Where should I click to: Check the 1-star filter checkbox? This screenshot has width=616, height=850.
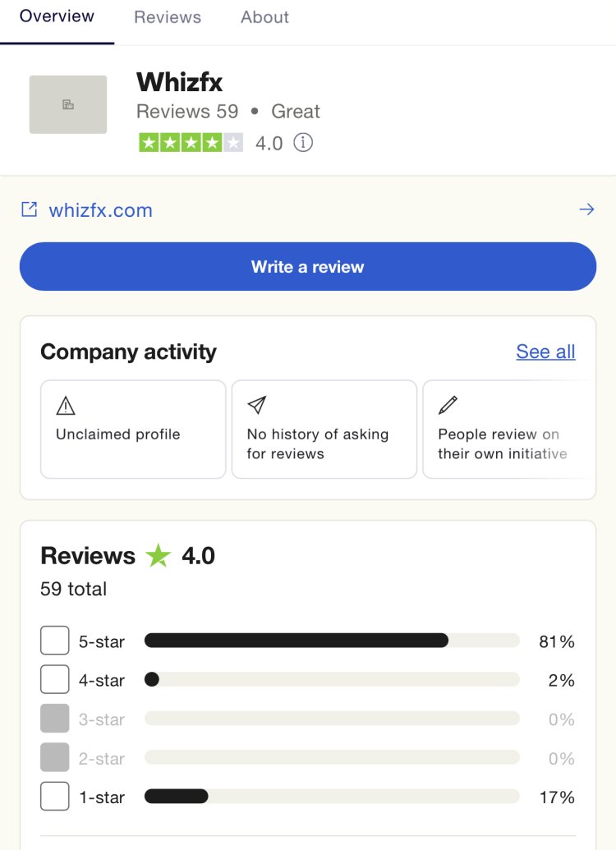point(55,796)
